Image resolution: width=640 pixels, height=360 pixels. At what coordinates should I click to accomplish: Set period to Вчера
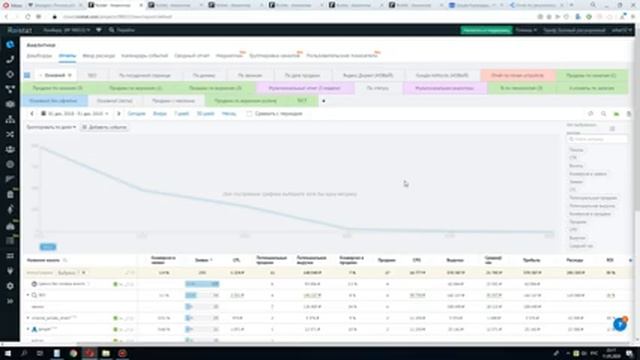coord(160,114)
